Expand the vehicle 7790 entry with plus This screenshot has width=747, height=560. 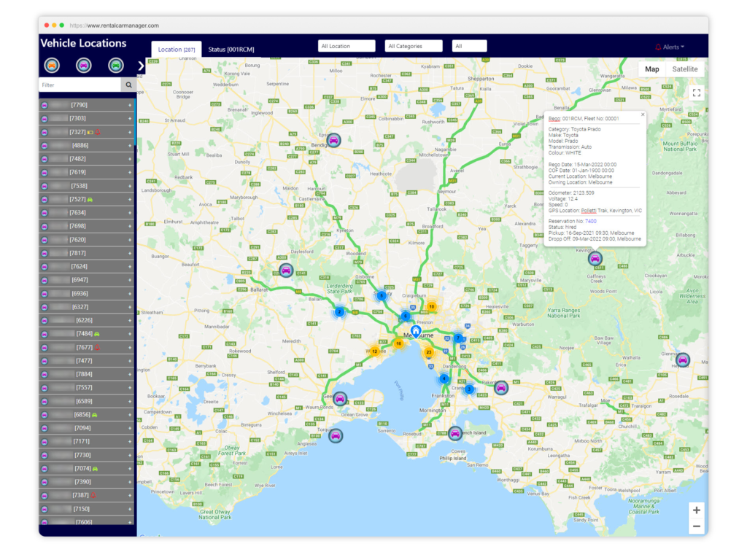coord(128,105)
